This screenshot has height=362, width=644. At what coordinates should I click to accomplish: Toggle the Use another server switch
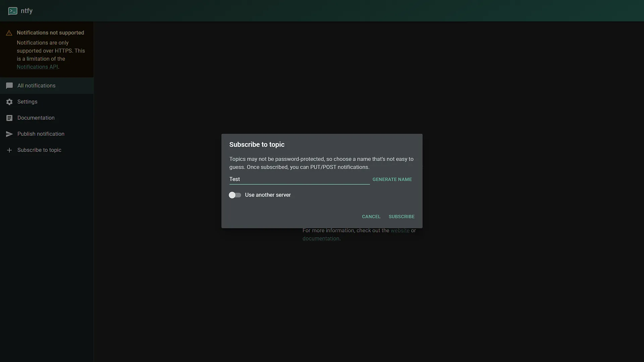pyautogui.click(x=235, y=195)
